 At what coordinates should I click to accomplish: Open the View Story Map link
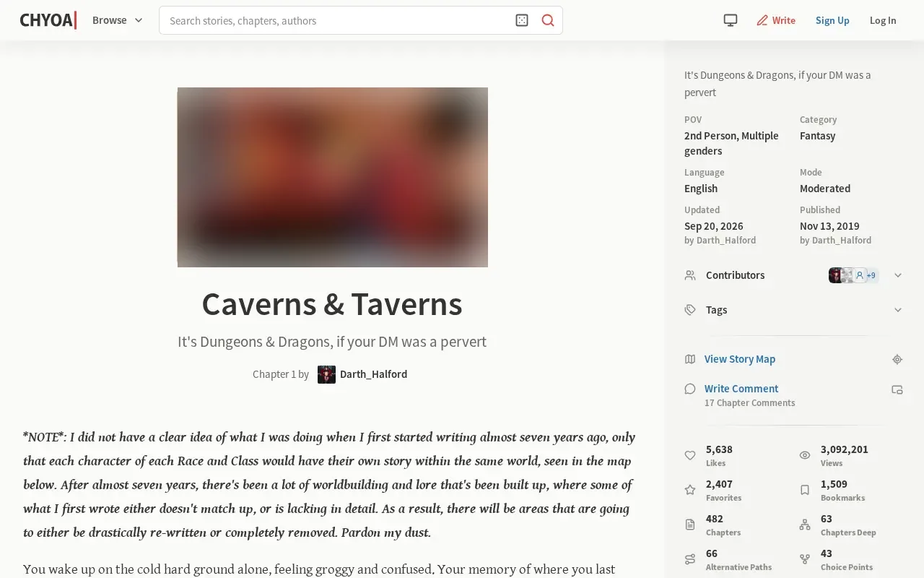(740, 359)
